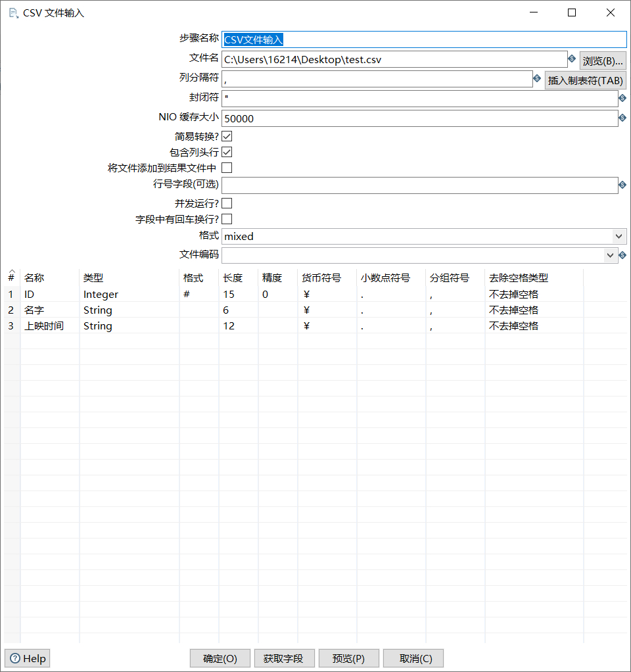Click the CSV file icon in the title bar
631x672 pixels.
(x=12, y=12)
